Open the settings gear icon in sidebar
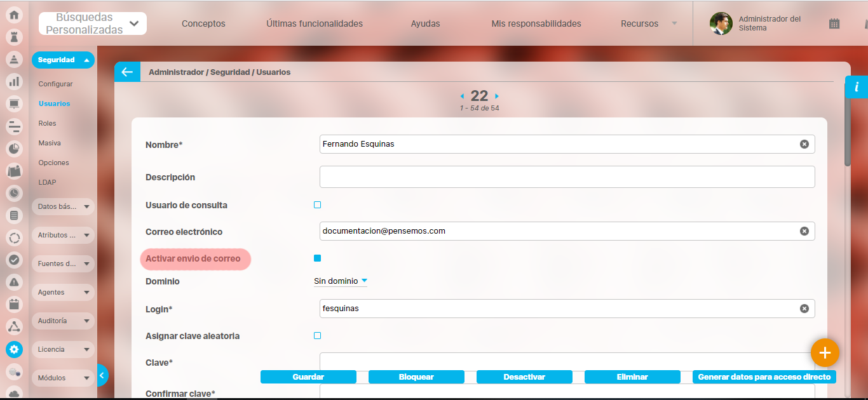 pos(14,349)
